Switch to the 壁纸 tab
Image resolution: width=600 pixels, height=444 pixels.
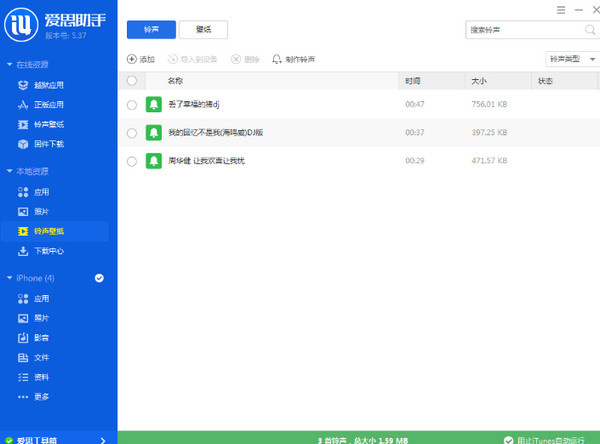(x=210, y=29)
